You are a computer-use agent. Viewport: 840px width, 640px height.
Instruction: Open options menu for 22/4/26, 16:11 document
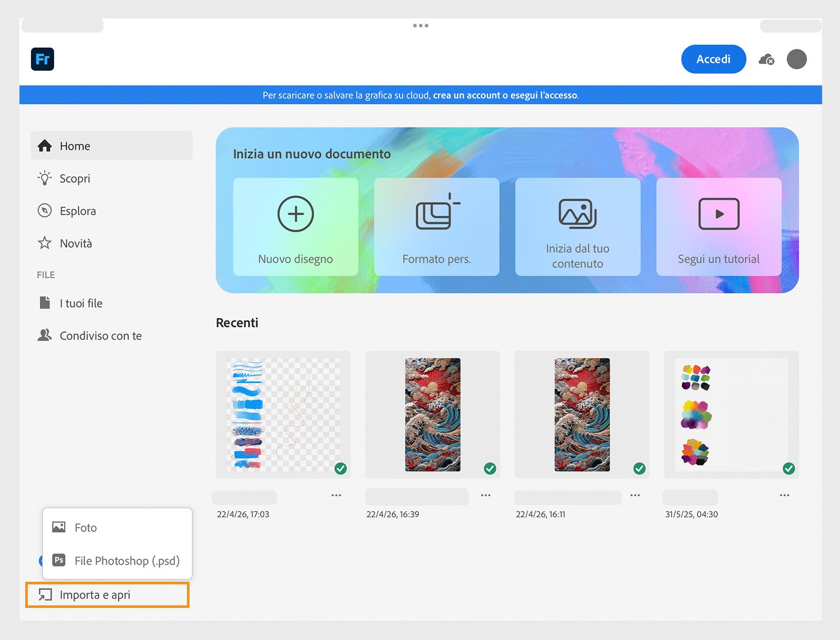(x=635, y=495)
